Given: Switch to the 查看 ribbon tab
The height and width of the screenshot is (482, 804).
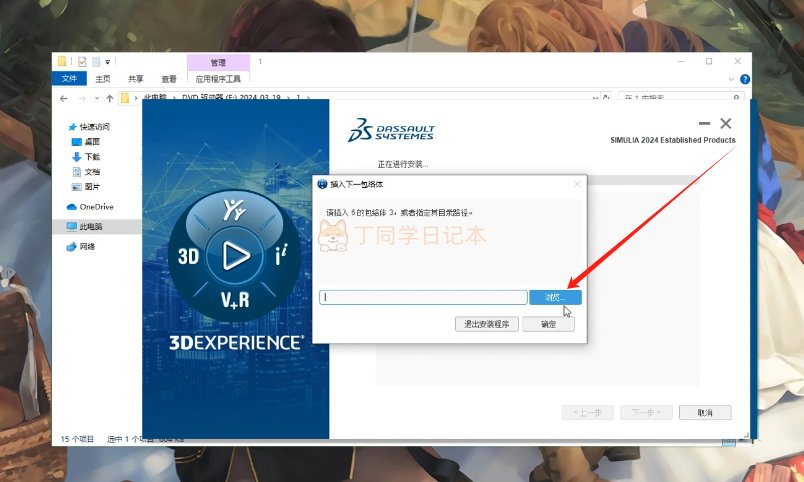Looking at the screenshot, I should pos(168,79).
